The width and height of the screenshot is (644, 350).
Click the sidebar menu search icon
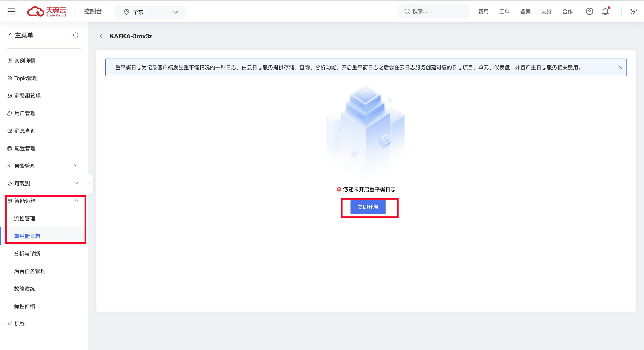point(76,35)
